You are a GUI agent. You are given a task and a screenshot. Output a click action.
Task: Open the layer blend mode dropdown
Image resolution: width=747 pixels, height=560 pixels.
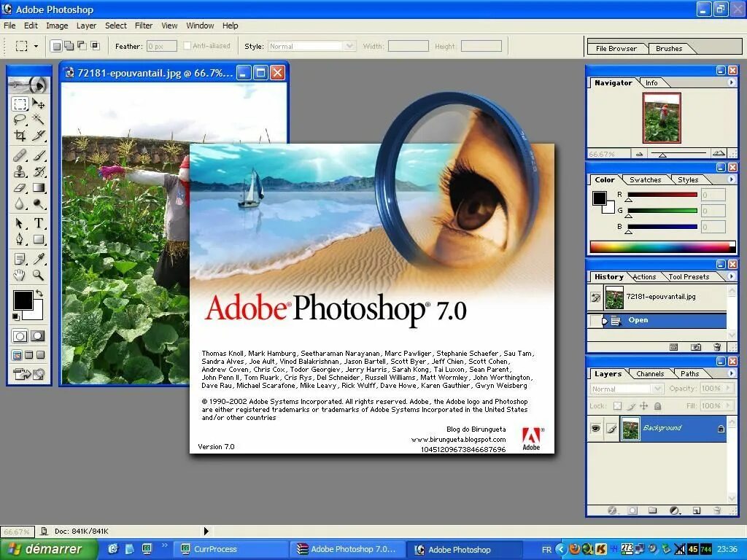coord(657,389)
